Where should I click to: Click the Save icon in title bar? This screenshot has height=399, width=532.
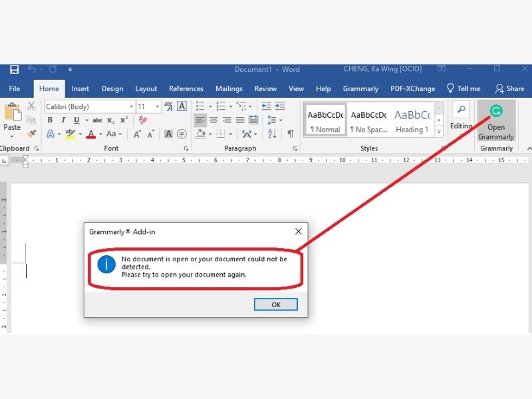[x=14, y=70]
